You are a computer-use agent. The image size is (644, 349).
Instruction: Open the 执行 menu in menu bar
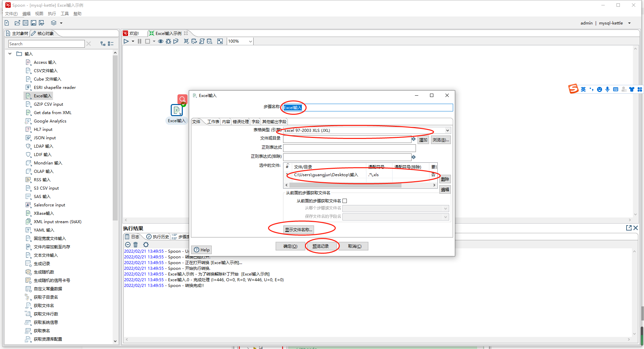pyautogui.click(x=52, y=14)
